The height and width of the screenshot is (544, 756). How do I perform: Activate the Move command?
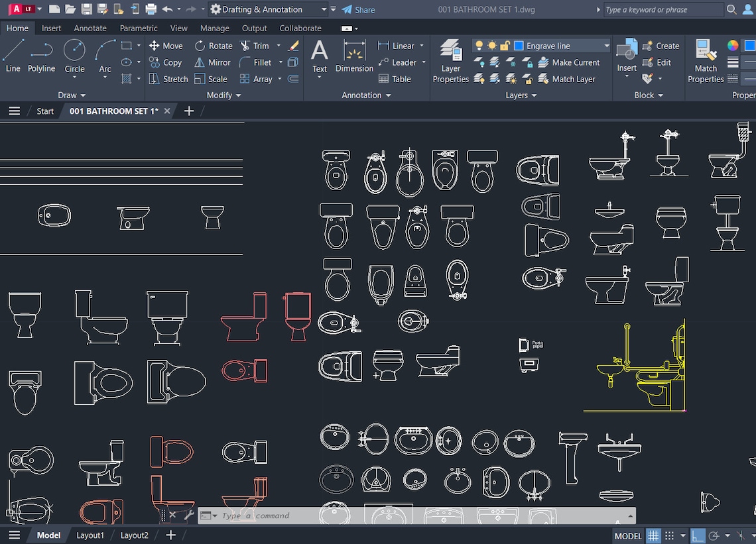[x=165, y=46]
